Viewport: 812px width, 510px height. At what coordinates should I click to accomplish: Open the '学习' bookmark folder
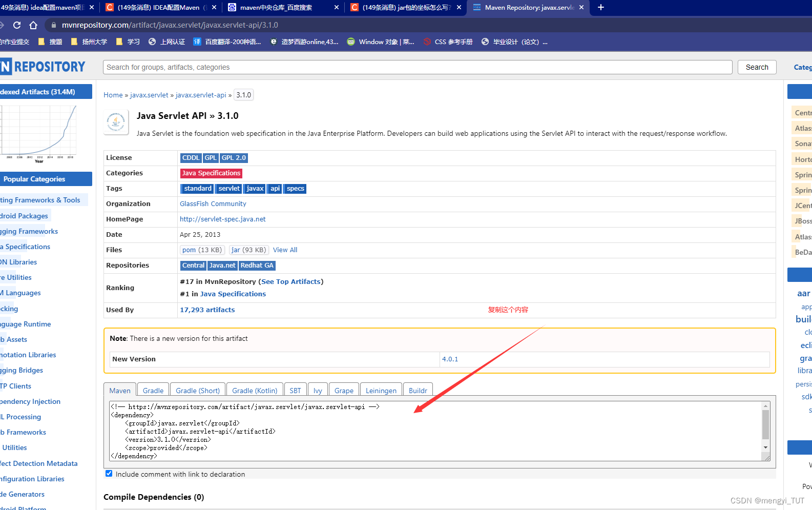128,42
